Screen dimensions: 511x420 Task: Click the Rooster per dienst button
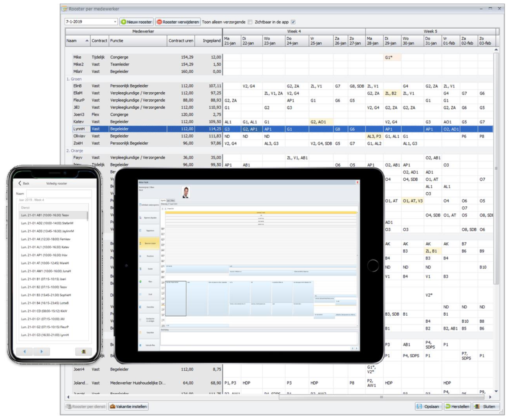pos(86,406)
